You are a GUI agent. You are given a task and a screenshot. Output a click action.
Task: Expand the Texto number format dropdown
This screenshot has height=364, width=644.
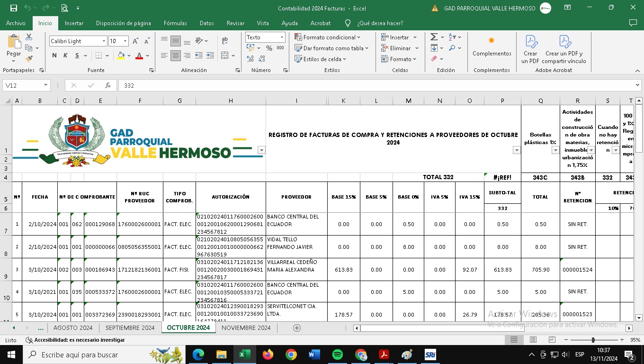[x=282, y=37]
